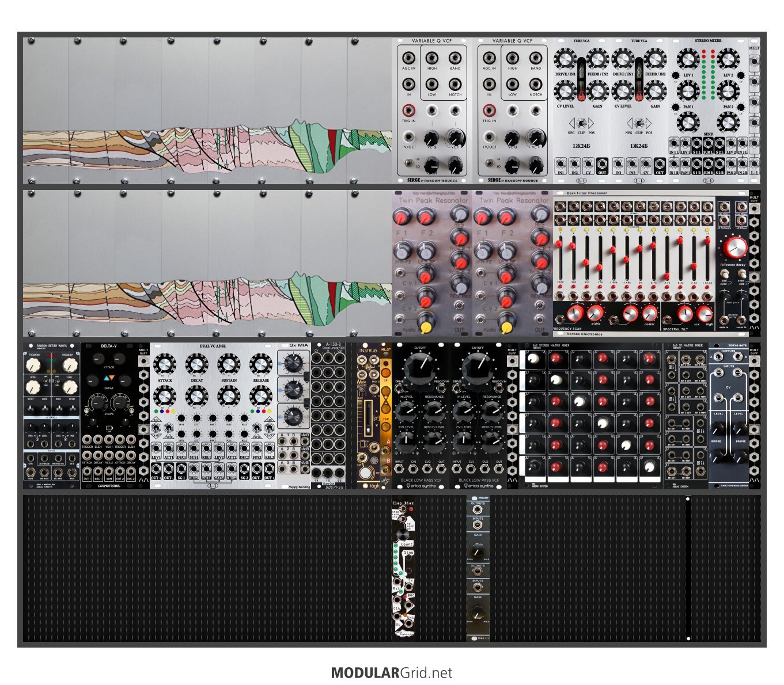Click top OUTPUTS jack on Preamp module
Screen dimensions: 784x685
[478, 510]
